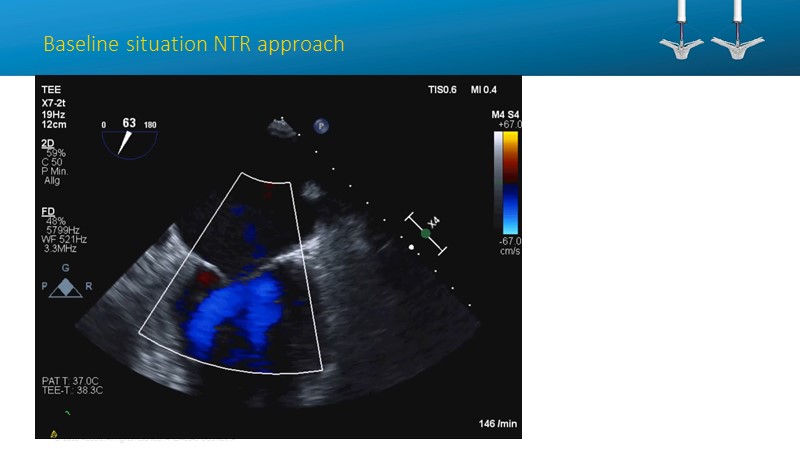Click the TEE label at top-left of image
Image resolution: width=800 pixels, height=450 pixels.
coord(52,89)
